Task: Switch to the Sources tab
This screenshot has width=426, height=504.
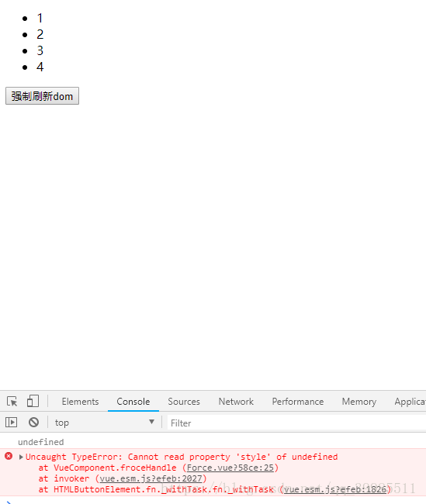Action: click(x=184, y=402)
